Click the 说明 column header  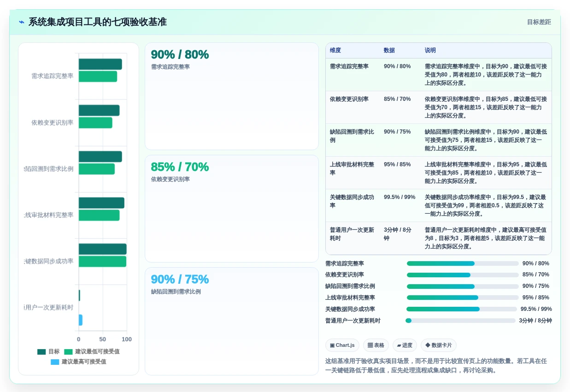point(430,51)
